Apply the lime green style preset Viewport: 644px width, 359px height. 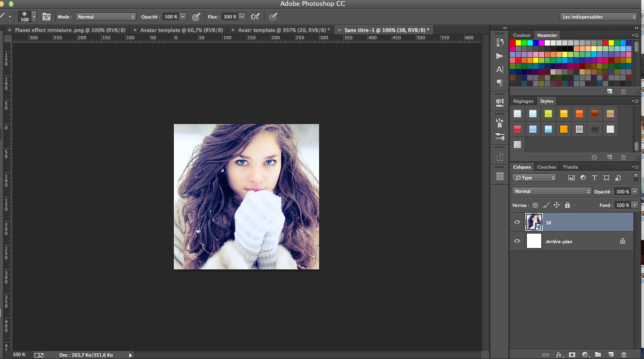[x=548, y=114]
